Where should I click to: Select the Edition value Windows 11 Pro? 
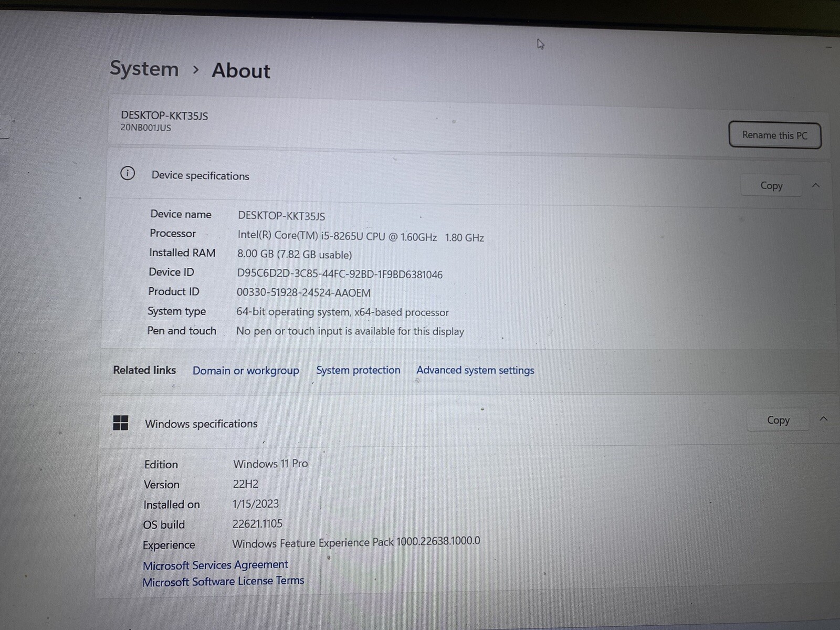pyautogui.click(x=270, y=464)
